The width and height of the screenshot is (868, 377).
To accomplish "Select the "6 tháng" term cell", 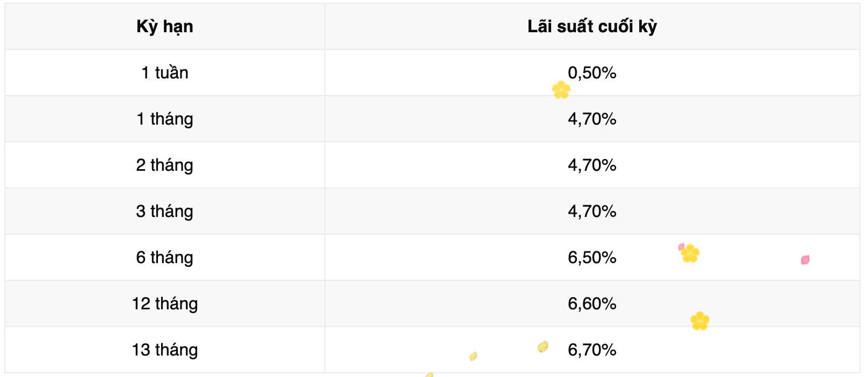I will coord(165,257).
